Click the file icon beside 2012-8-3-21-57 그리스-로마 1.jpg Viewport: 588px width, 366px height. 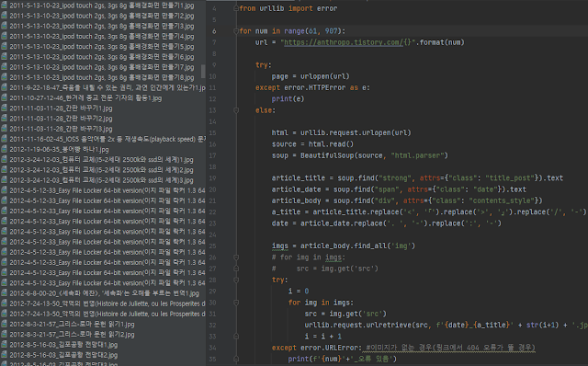tap(4, 324)
